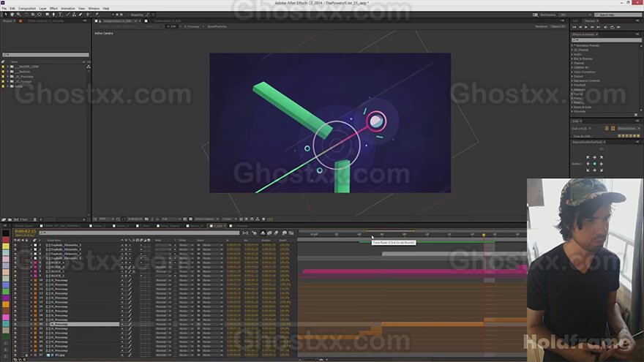Create a new folder in Project panel
644x362 pixels.
[10, 219]
